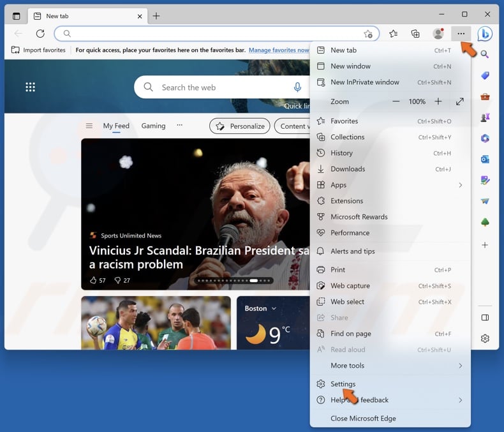Choose Web select menu item
The image size is (504, 432).
pyautogui.click(x=390, y=302)
